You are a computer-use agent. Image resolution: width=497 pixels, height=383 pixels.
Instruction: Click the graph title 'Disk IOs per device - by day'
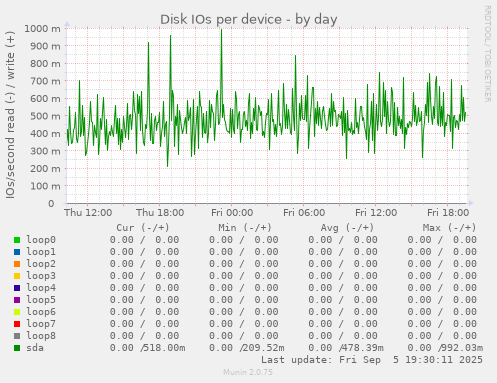(x=249, y=19)
